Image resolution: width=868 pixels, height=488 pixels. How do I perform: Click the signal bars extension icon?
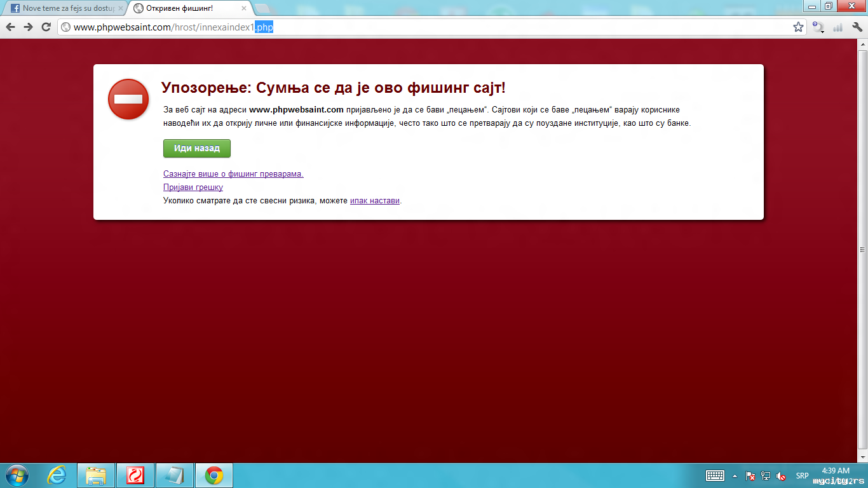tap(837, 27)
